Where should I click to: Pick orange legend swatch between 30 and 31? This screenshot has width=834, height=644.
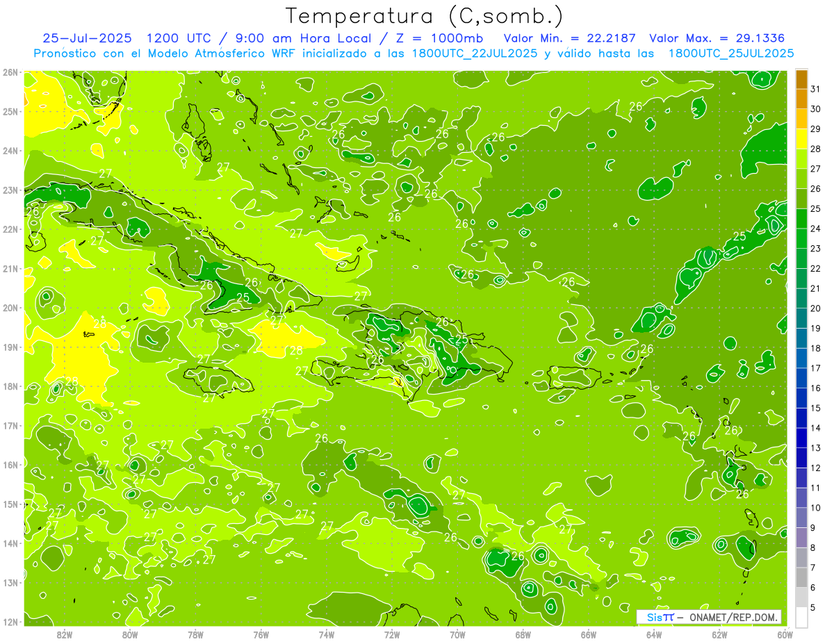pyautogui.click(x=801, y=99)
